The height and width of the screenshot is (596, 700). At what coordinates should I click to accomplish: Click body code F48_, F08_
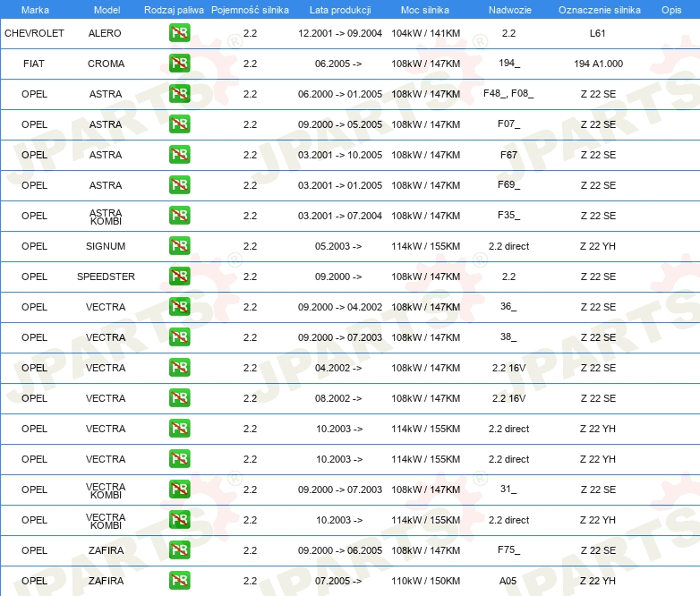coord(508,93)
